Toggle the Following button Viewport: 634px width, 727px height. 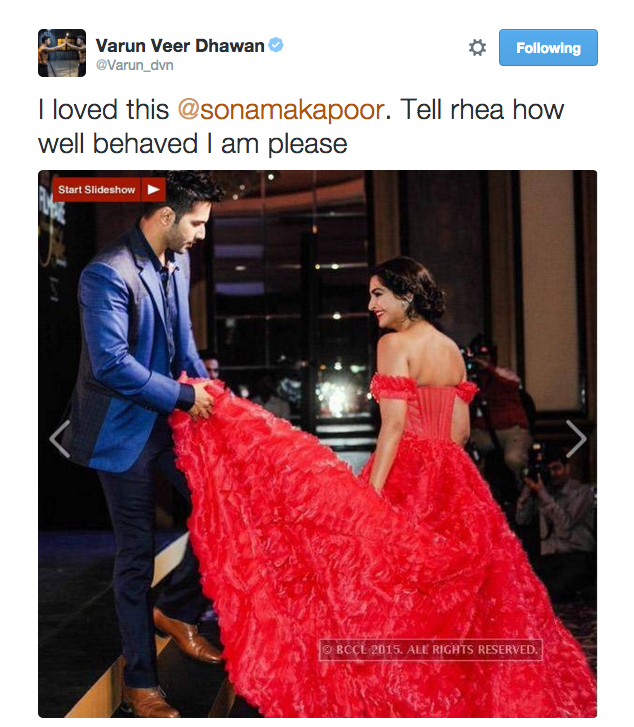(548, 48)
